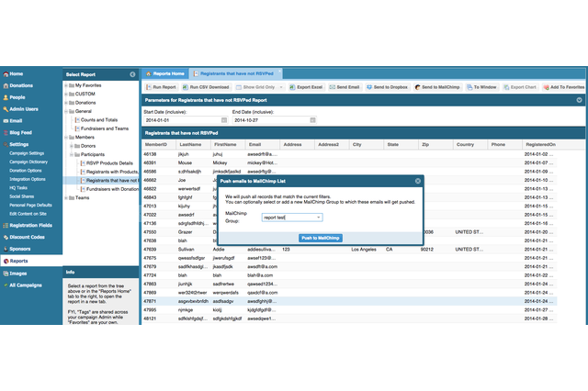588x391 pixels.
Task: Select the RSVP Products Details report
Action: click(x=109, y=163)
